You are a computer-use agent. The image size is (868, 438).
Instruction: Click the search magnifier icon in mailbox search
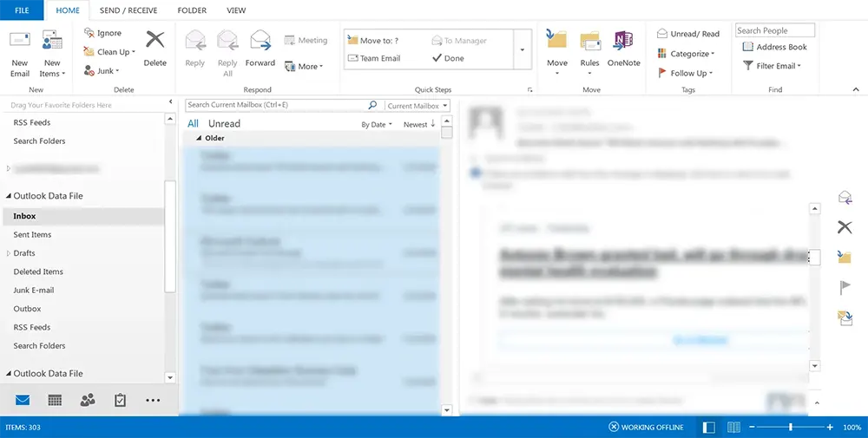372,105
